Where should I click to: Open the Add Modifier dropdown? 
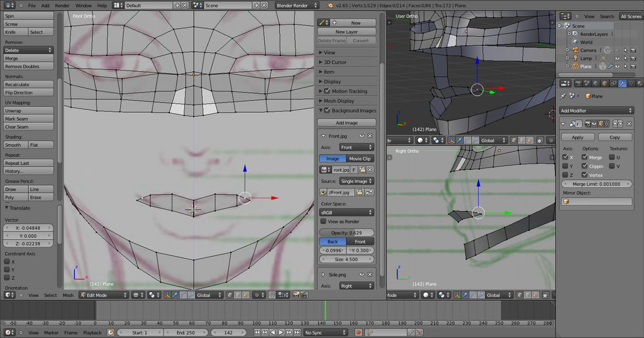(x=596, y=111)
